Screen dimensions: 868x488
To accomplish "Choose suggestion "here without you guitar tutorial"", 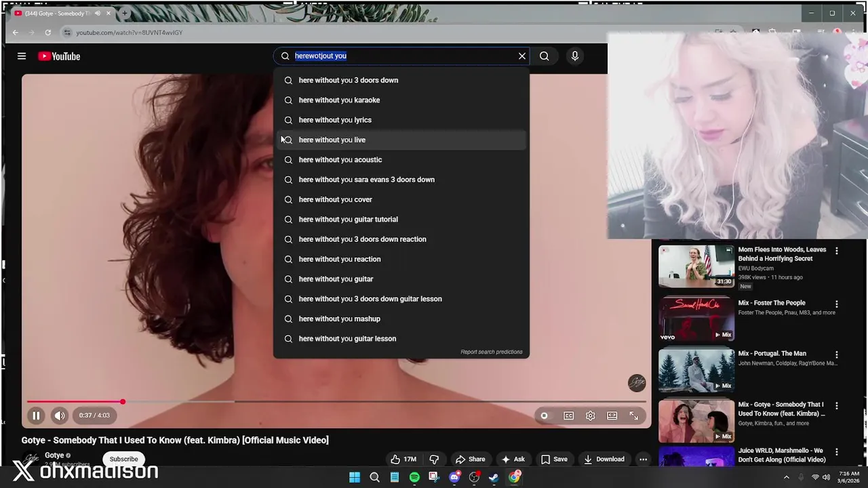I will tap(401, 220).
